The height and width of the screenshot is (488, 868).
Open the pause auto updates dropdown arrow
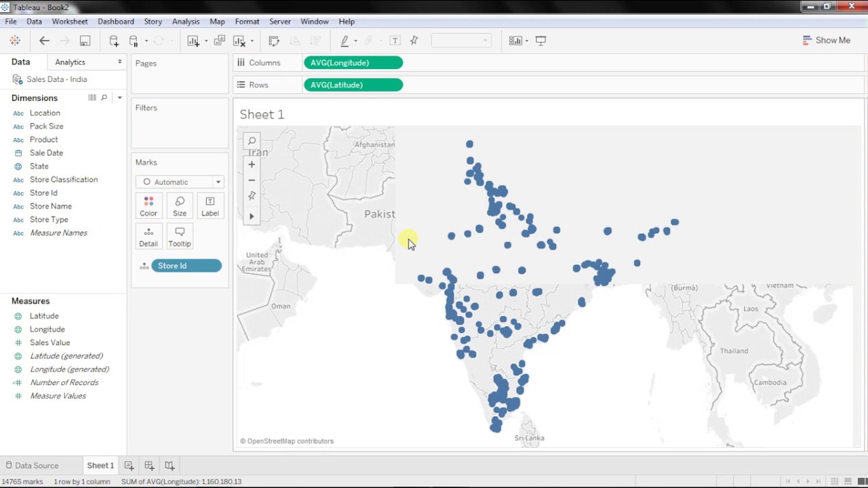[146, 41]
